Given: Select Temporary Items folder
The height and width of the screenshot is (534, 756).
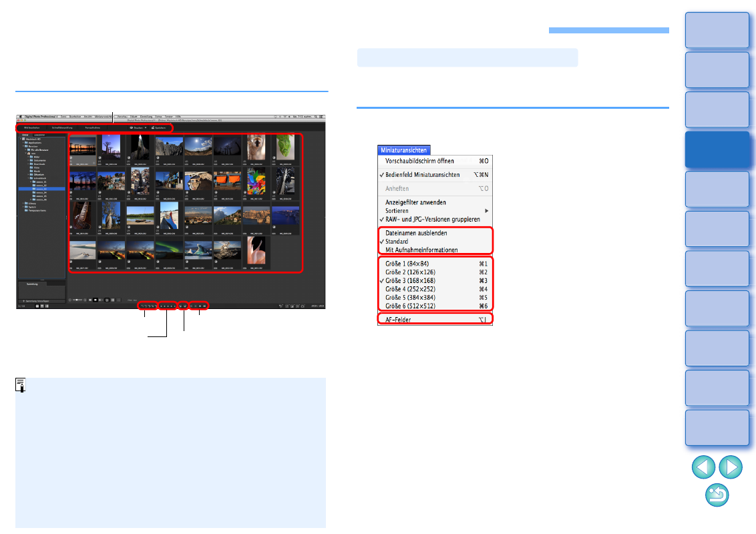Looking at the screenshot, I should coord(35,211).
